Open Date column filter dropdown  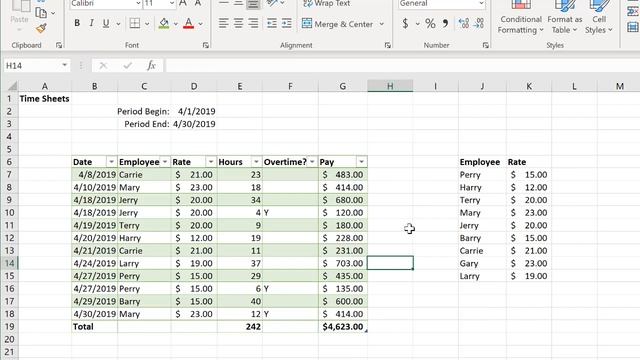point(111,162)
